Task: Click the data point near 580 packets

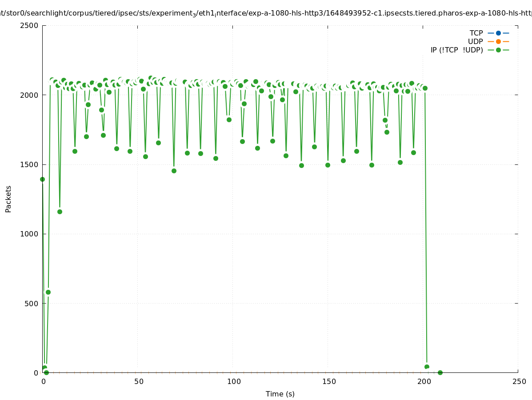Action: pyautogui.click(x=48, y=292)
